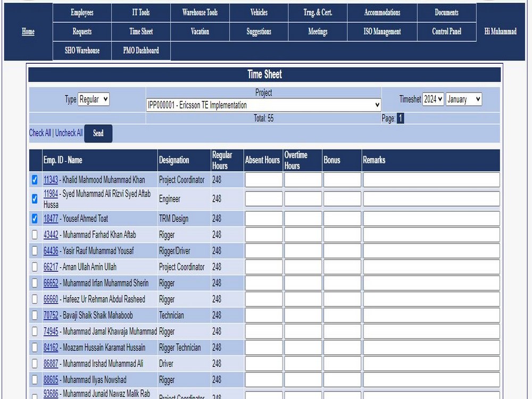The width and height of the screenshot is (532, 399).
Task: Click Absent Hours field for Bavaji Shaik
Action: 264,315
